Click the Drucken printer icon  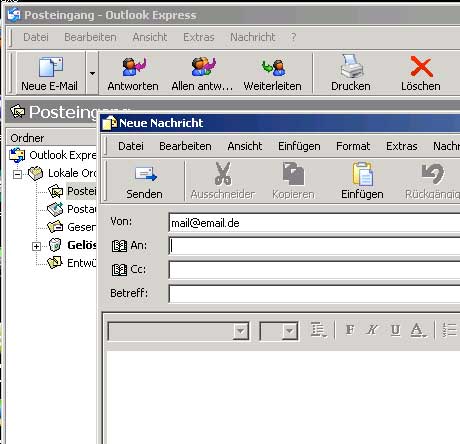pyautogui.click(x=351, y=66)
